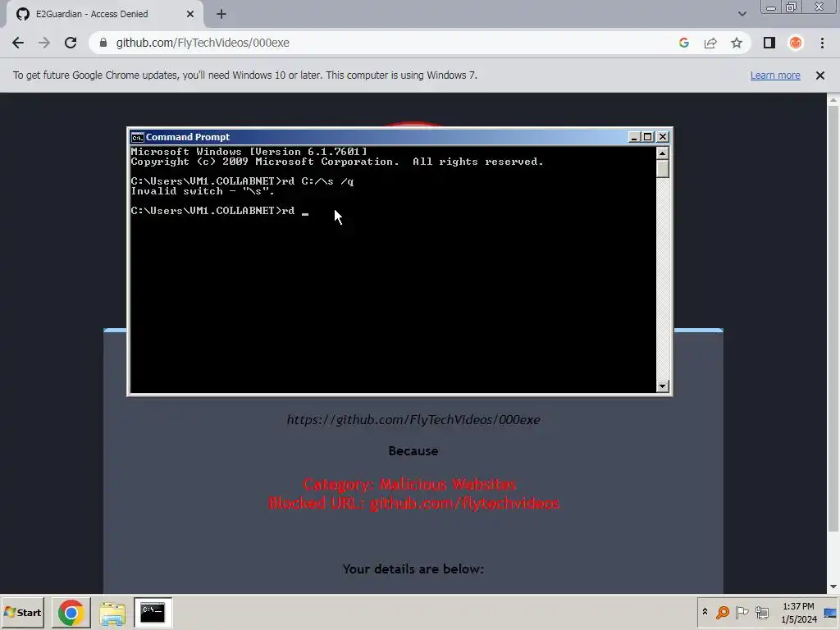
Task: Click the Command Prompt scrollbar down arrow
Action: (663, 386)
